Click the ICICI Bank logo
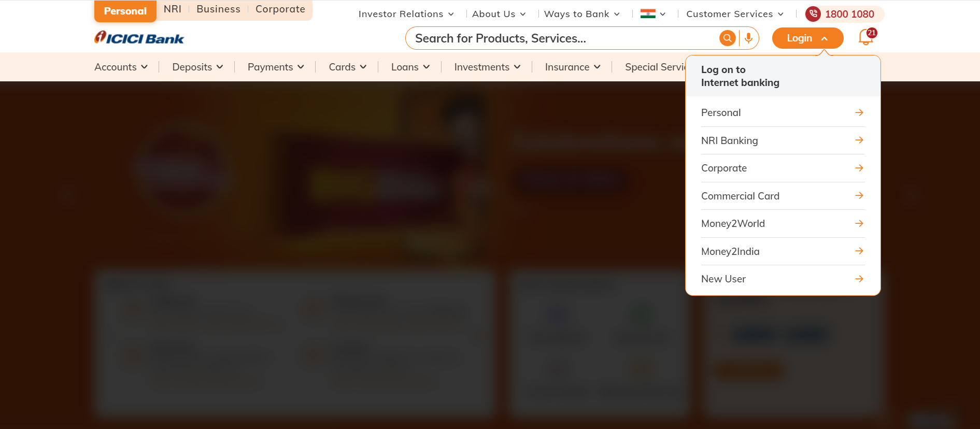This screenshot has height=429, width=980. 139,38
